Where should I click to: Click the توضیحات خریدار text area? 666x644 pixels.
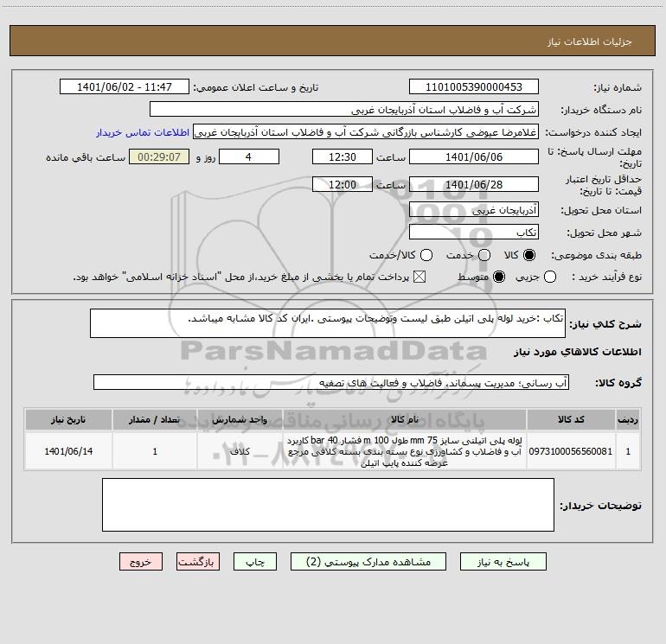coord(328,505)
